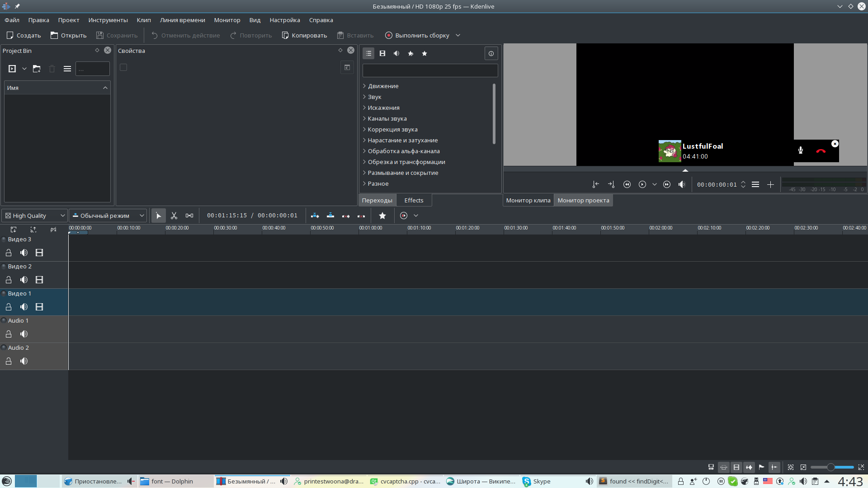Toggle the checkbox in Свойства panel
Viewport: 868px width, 488px height.
(x=123, y=67)
